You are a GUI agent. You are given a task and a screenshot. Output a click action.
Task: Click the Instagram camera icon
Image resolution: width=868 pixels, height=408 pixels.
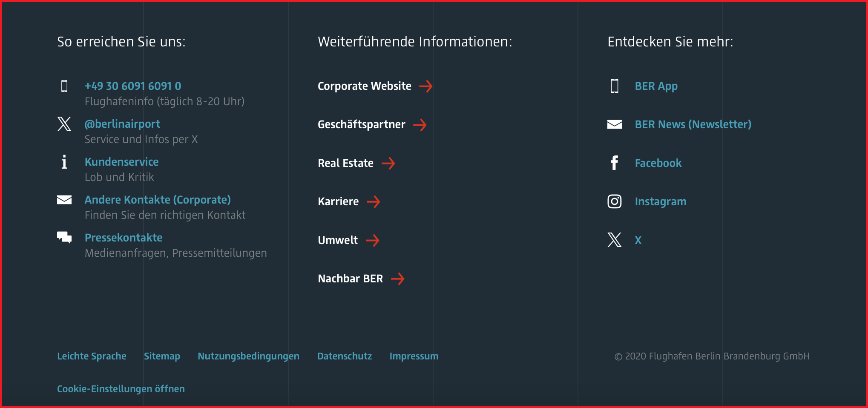615,201
